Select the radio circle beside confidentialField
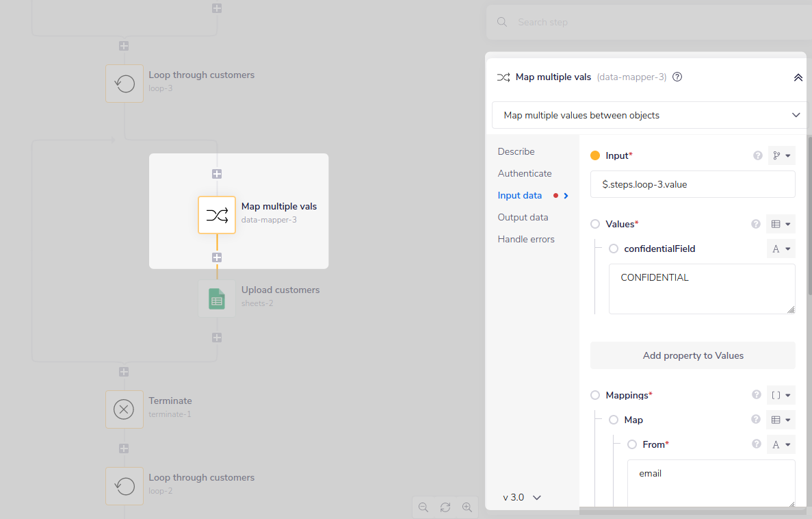The image size is (812, 519). 613,249
